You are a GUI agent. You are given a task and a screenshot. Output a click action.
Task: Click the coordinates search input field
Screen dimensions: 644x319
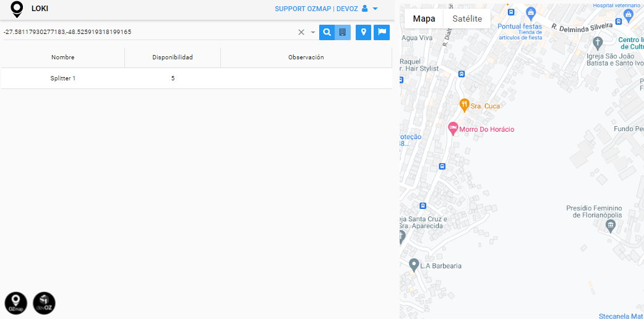(148, 32)
